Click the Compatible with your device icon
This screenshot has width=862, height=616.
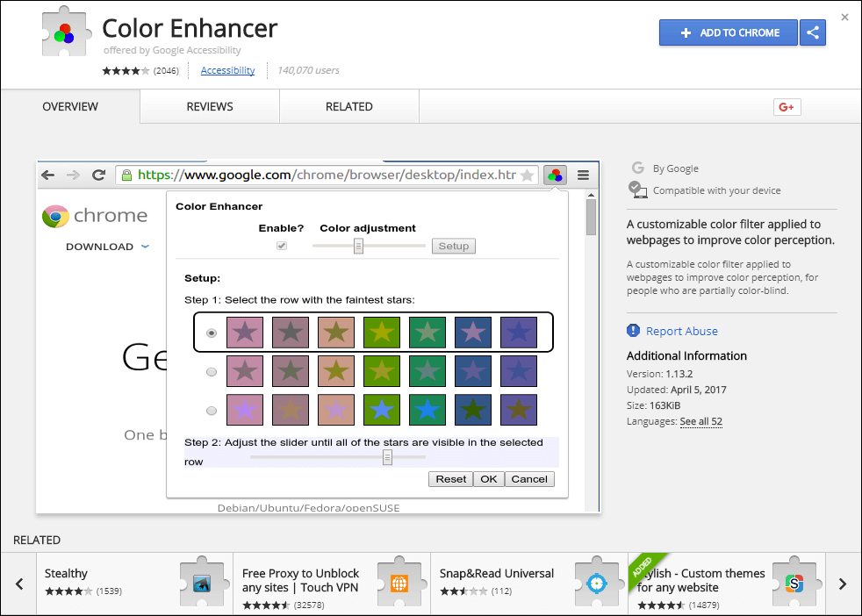click(x=637, y=190)
